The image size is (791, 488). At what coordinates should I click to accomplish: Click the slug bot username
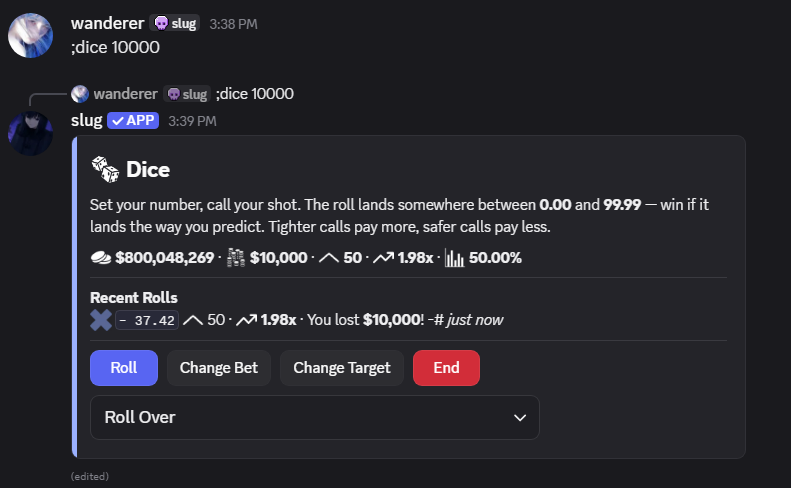(87, 121)
